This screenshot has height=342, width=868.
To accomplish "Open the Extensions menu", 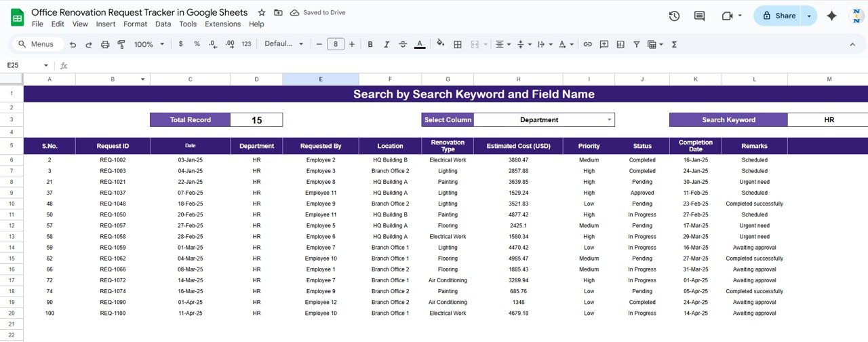I will pyautogui.click(x=222, y=24).
